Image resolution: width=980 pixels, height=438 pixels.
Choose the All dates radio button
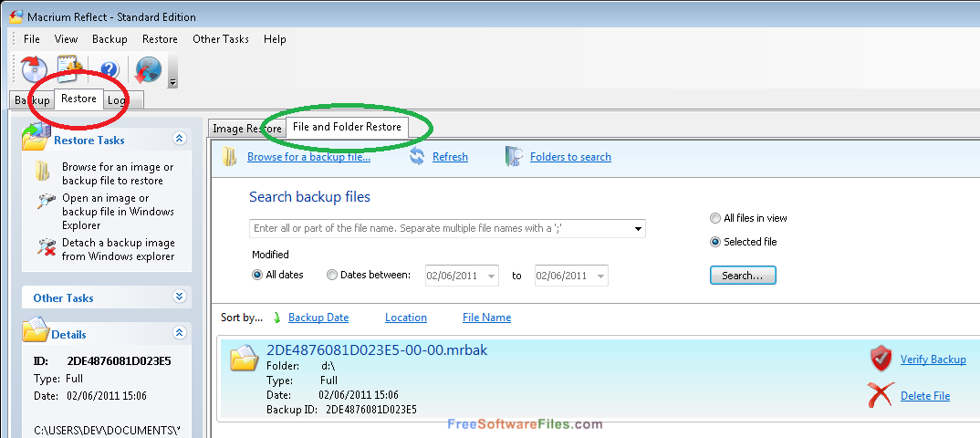point(257,275)
